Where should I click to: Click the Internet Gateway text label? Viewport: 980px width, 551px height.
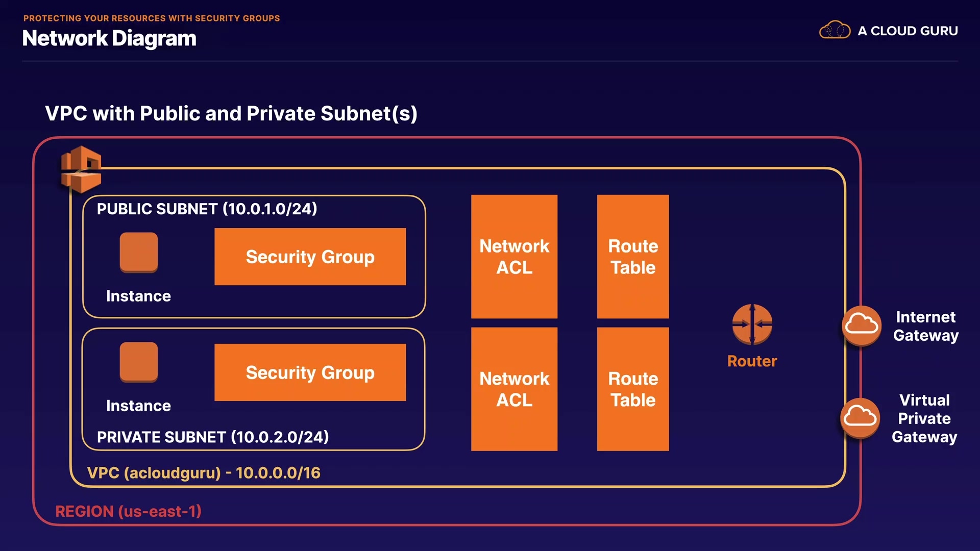[x=926, y=326]
